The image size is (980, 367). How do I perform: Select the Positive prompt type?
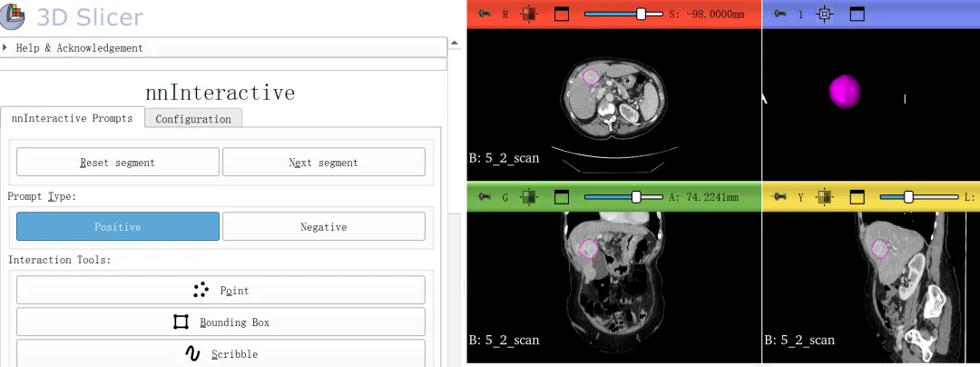[117, 226]
